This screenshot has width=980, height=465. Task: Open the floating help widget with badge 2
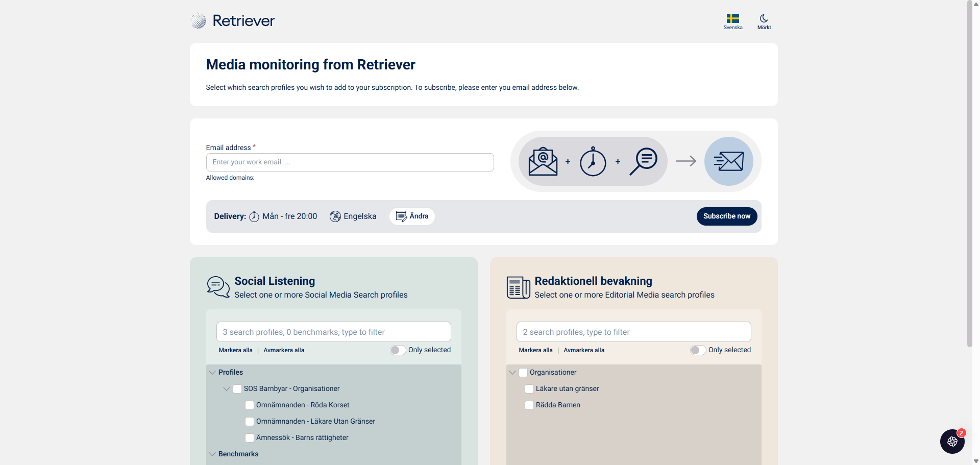(x=952, y=442)
